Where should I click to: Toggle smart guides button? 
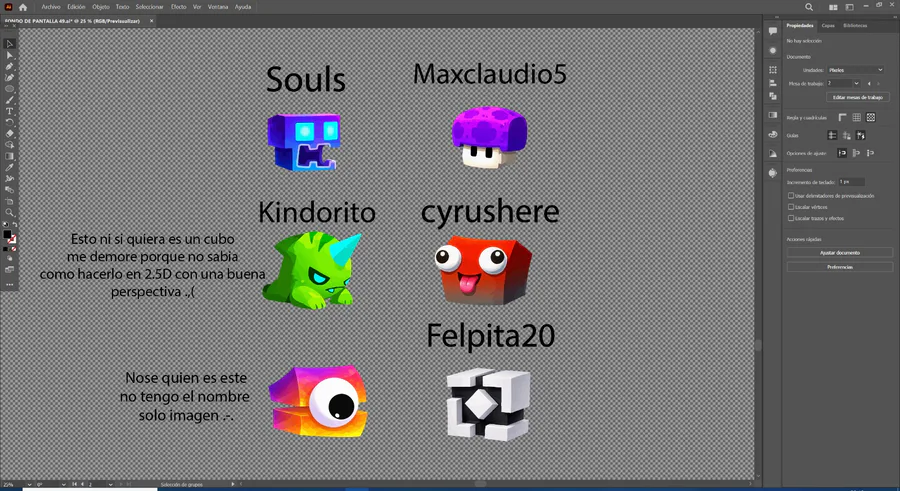pyautogui.click(x=860, y=136)
